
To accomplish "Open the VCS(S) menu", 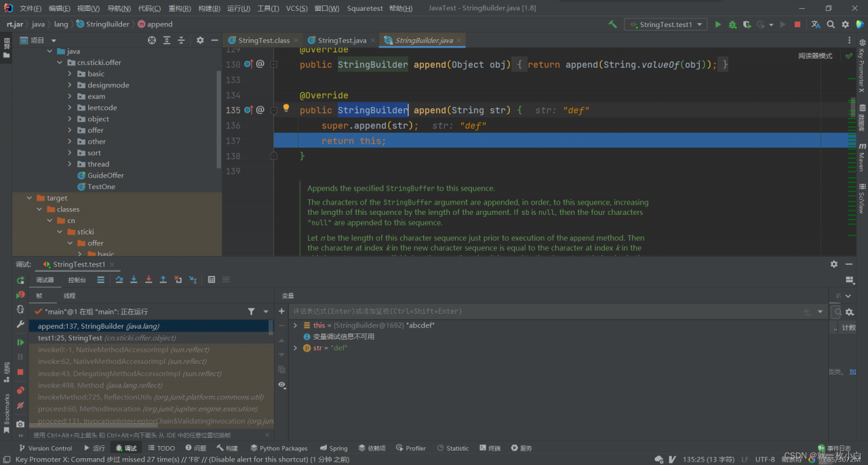I will click(x=296, y=8).
